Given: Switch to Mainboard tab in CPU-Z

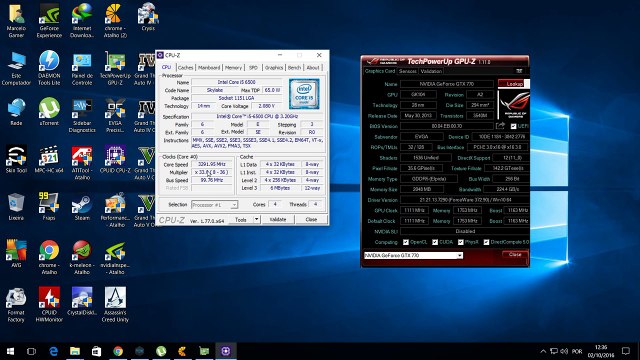Looking at the screenshot, I should click(x=209, y=68).
